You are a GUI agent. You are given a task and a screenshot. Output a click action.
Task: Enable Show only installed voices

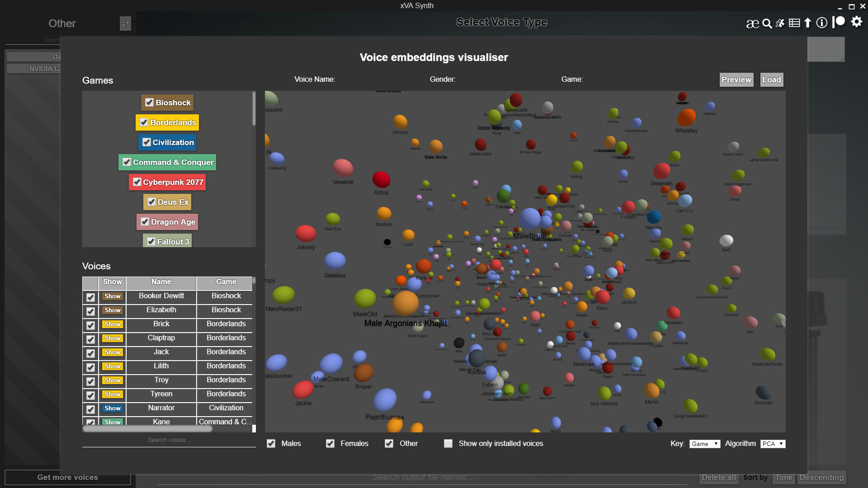tap(448, 443)
